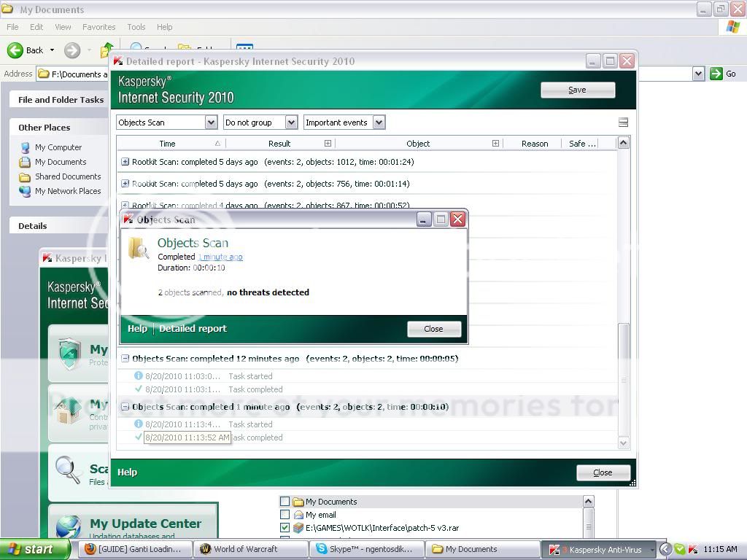Viewport: 747px width, 560px height.
Task: Open the Address bar dropdown arrow
Action: 698,74
